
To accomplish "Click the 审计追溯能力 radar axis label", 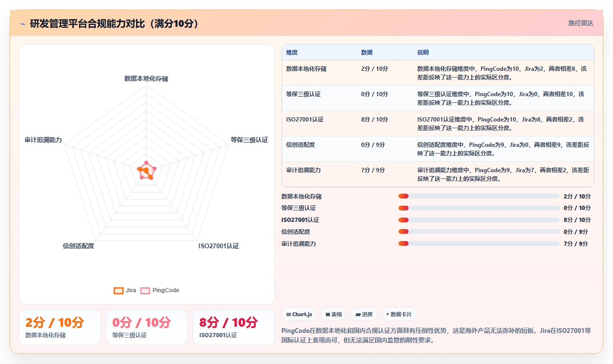I will (43, 140).
